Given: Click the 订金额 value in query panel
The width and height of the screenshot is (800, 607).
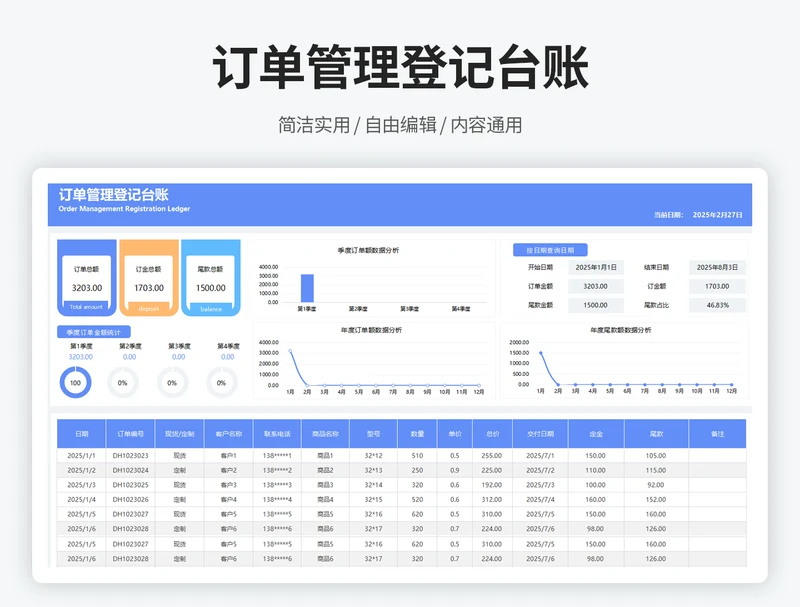Looking at the screenshot, I should pyautogui.click(x=717, y=286).
